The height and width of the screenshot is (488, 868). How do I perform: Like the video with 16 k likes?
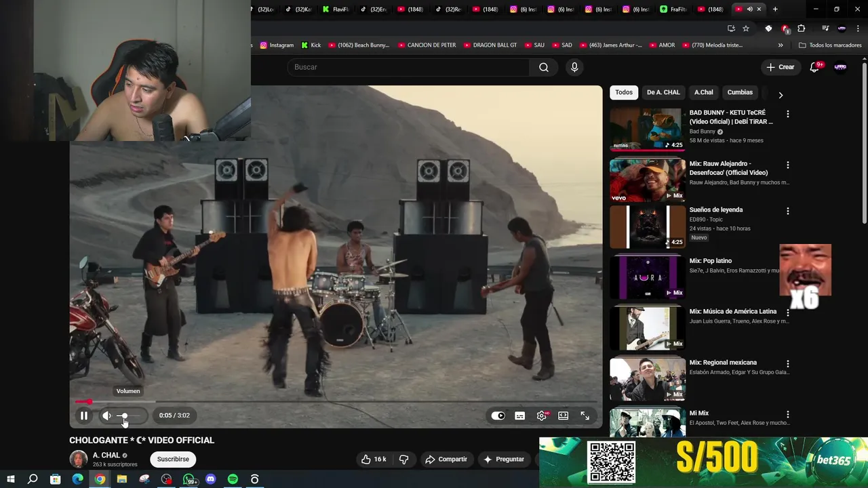coord(374,460)
